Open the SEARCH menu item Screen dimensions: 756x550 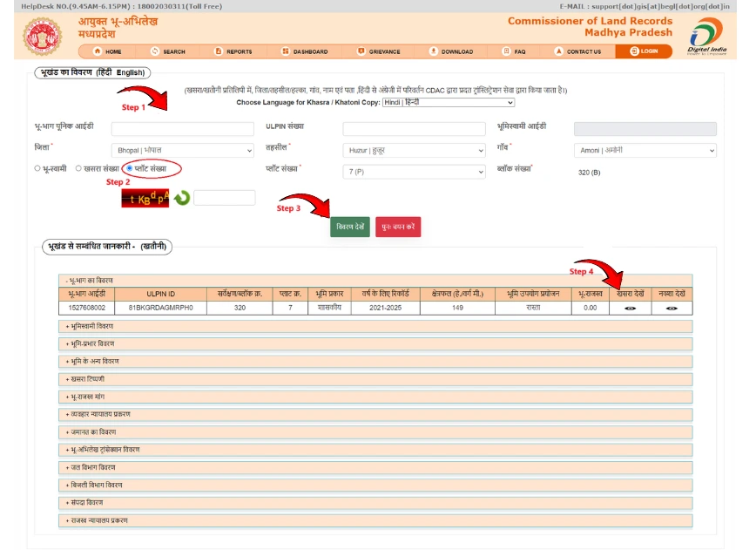(x=168, y=51)
